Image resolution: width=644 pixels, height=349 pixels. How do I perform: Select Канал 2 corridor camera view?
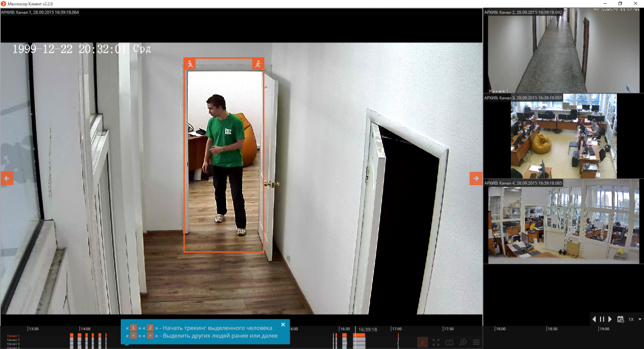563,54
